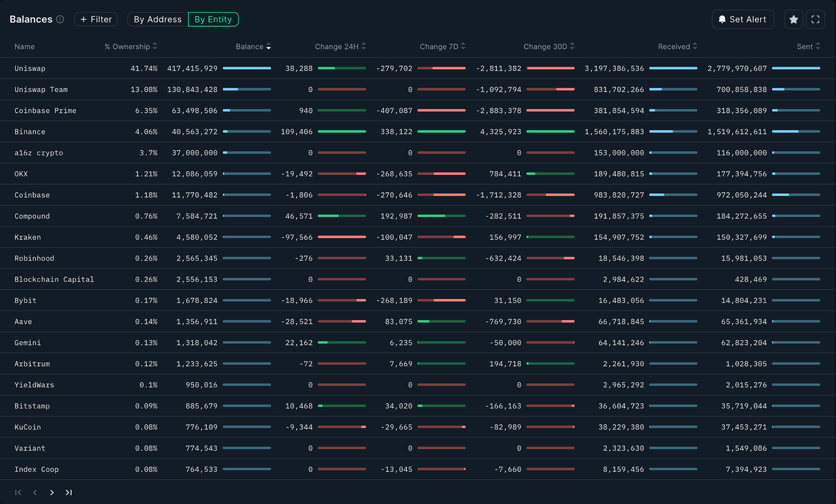
Task: Open the Coinbase Prime entity
Action: (46, 110)
